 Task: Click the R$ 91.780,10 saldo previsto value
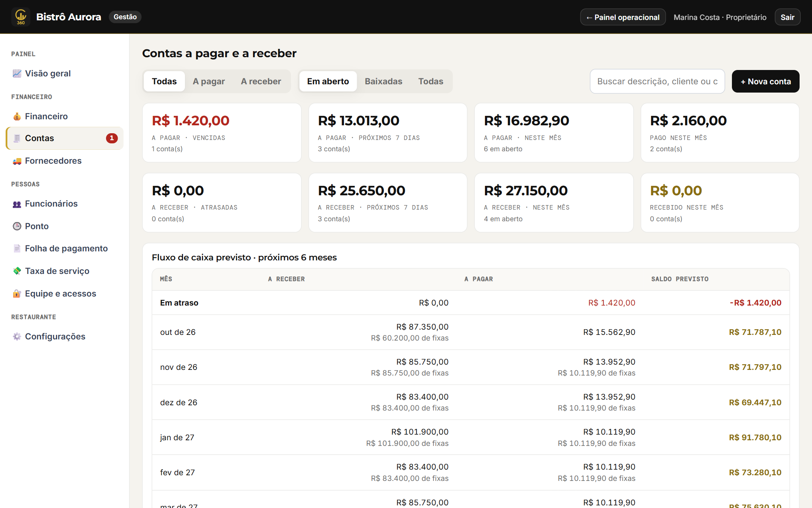[x=755, y=437]
